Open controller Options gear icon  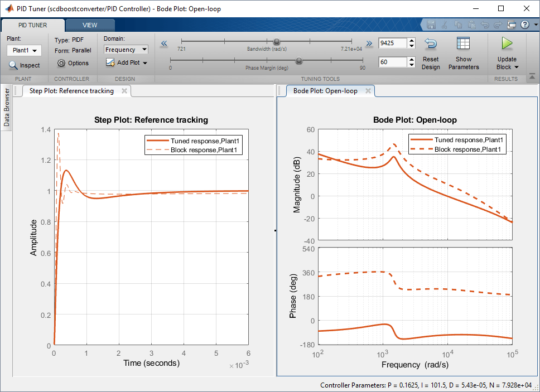(61, 63)
